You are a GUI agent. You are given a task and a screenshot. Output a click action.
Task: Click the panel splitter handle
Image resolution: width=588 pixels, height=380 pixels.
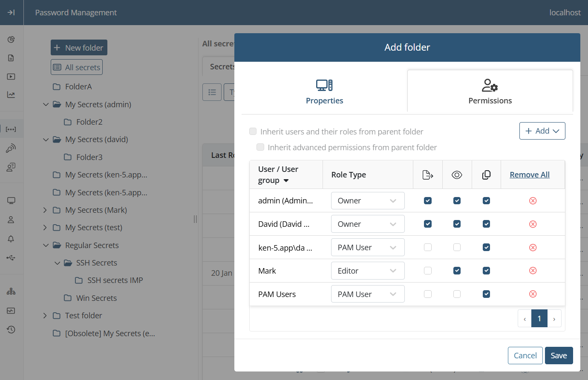[x=195, y=219]
